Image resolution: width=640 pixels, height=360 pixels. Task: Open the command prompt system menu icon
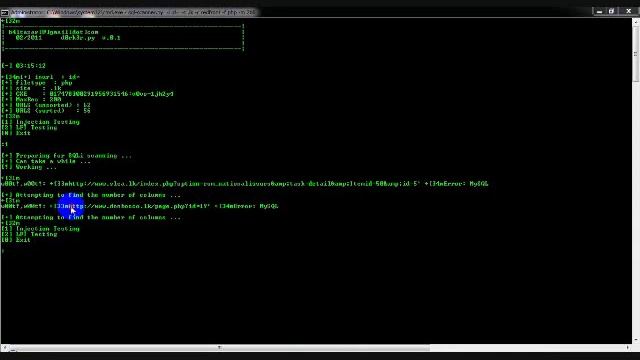click(5, 12)
